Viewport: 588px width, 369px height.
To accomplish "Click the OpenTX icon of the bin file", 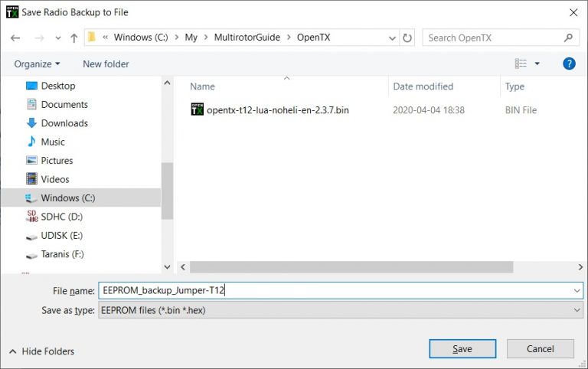I will click(x=198, y=109).
